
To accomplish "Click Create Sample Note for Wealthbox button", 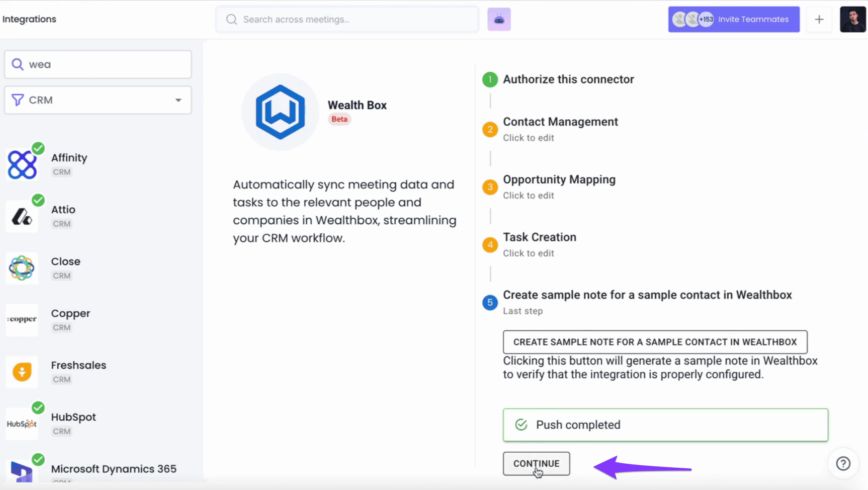I will pos(655,342).
